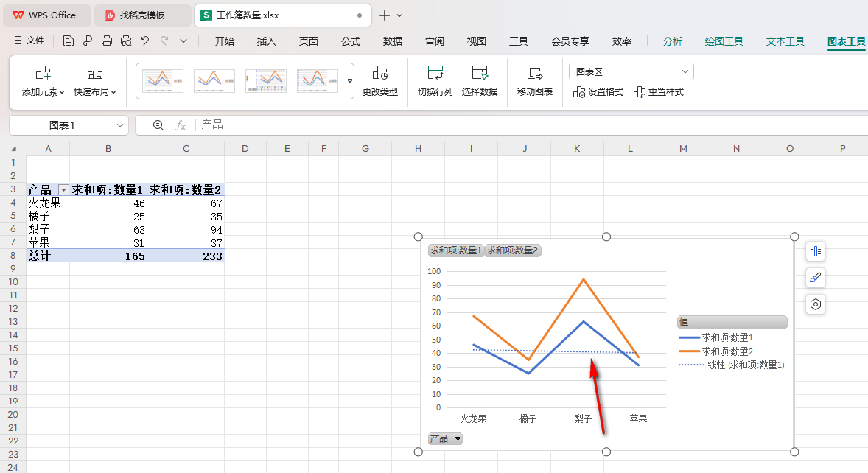Switch to the 公式 tab
This screenshot has height=473, width=868.
coord(351,41)
